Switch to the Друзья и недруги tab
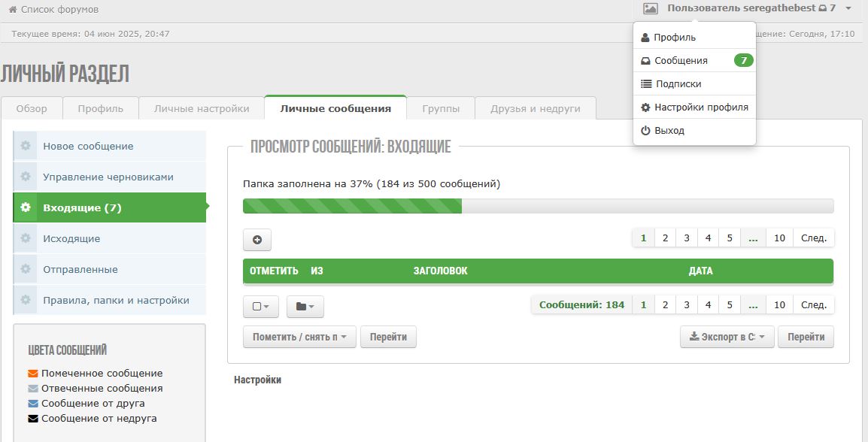Screen dimensions: 868x442 tap(535, 108)
